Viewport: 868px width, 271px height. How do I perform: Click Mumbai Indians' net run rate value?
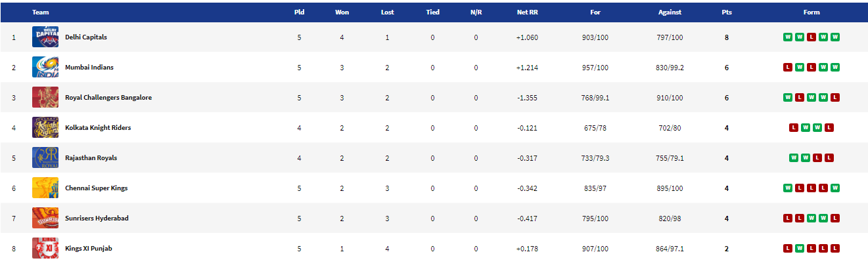[527, 68]
